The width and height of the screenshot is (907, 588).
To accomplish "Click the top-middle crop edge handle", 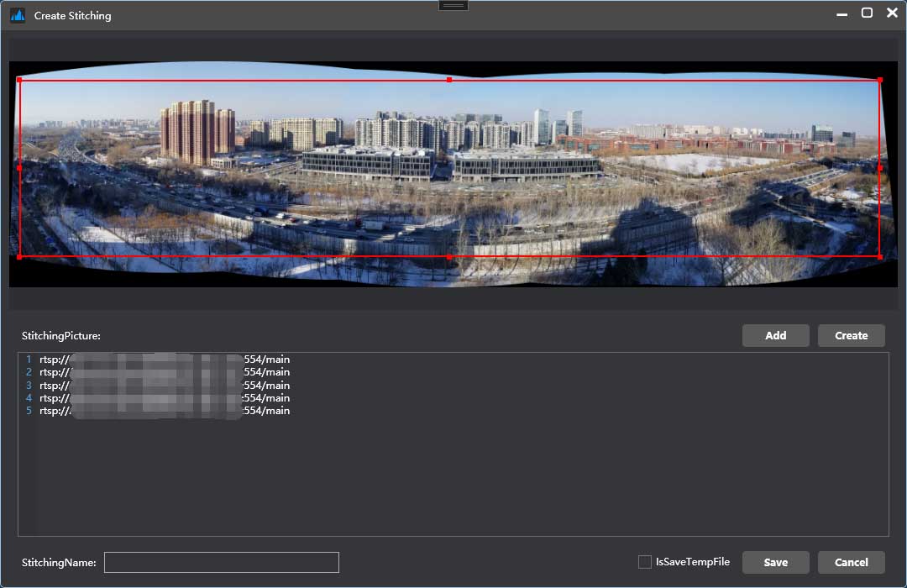I will coord(449,80).
